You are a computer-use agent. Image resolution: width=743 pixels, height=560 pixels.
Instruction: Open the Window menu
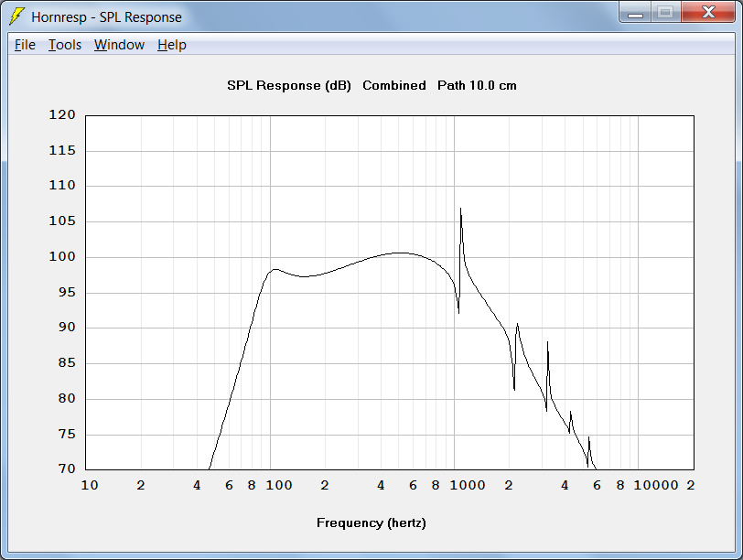tap(119, 45)
